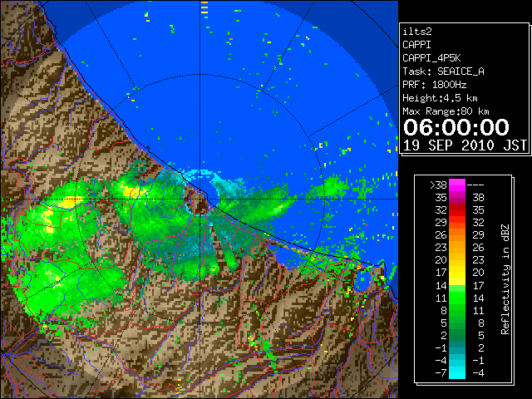Click the radar site at map crosshair center
This screenshot has height=399, width=532.
(x=200, y=199)
